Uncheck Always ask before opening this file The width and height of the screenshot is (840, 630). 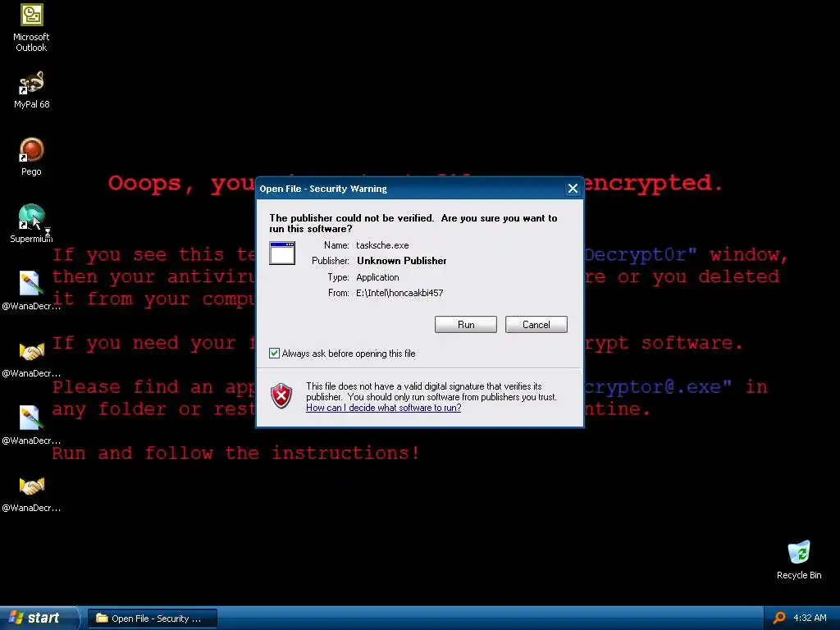(274, 353)
